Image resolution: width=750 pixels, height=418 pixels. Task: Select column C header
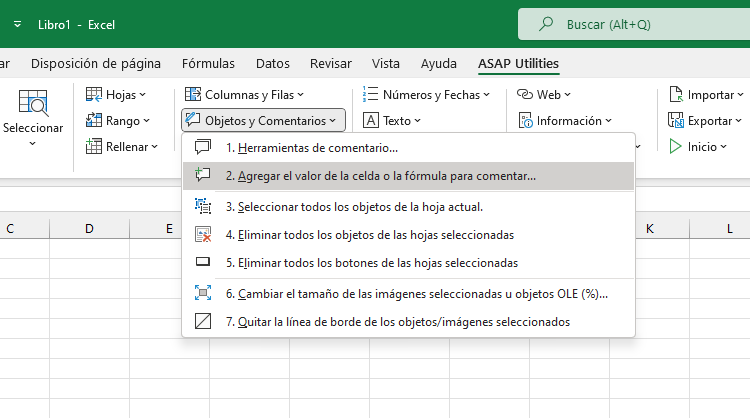point(24,229)
